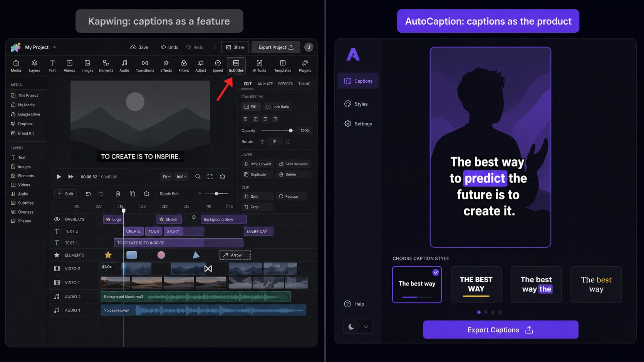Open the Layers tool in top toolbar
Image resolution: width=644 pixels, height=362 pixels.
pos(34,66)
